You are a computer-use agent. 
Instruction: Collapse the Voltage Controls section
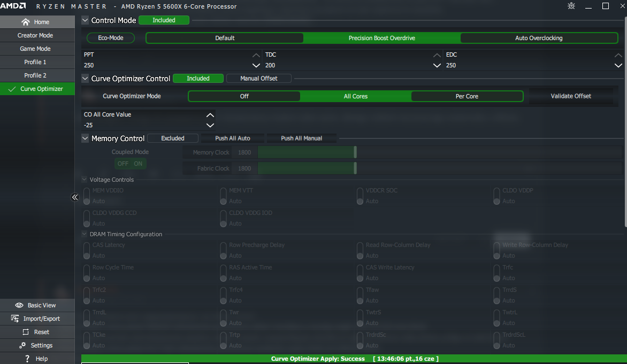click(85, 180)
